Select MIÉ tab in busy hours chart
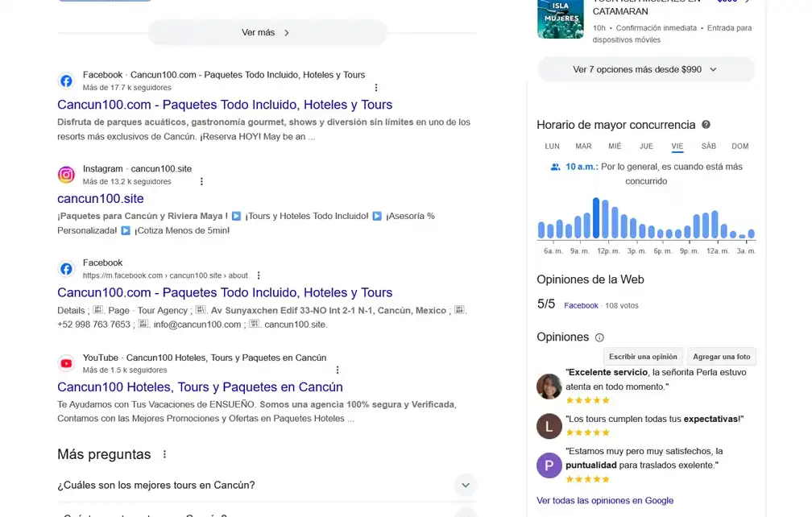The height and width of the screenshot is (517, 812). pyautogui.click(x=615, y=147)
